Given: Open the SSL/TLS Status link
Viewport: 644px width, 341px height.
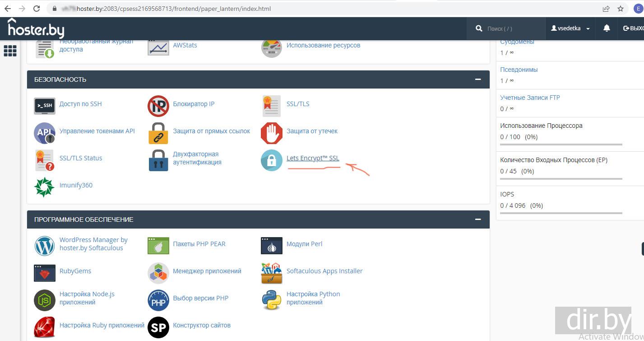Looking at the screenshot, I should tap(81, 158).
